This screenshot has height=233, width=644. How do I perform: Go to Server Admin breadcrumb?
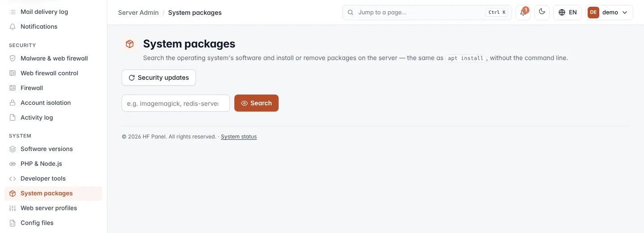(x=138, y=13)
